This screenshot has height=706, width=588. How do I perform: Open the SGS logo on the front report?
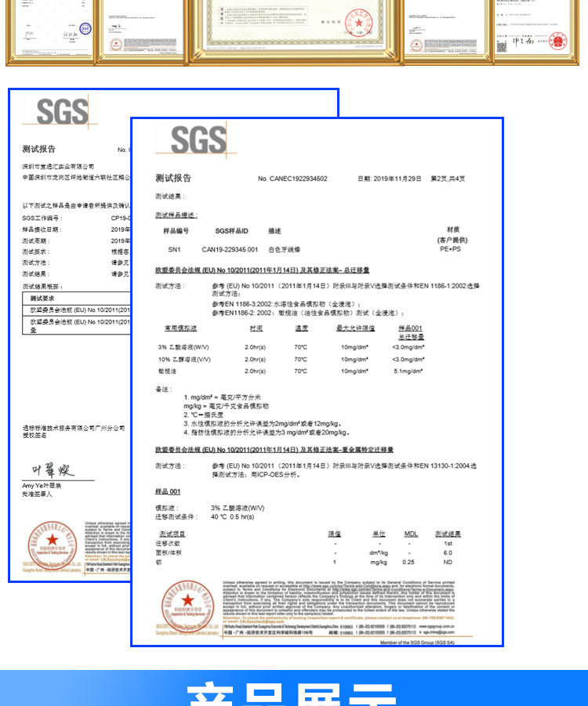[x=198, y=139]
